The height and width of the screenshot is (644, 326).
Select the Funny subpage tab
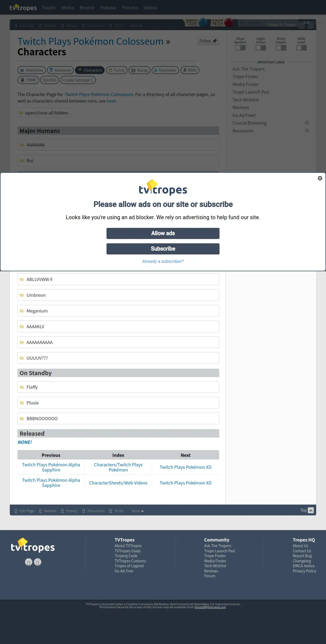click(117, 70)
